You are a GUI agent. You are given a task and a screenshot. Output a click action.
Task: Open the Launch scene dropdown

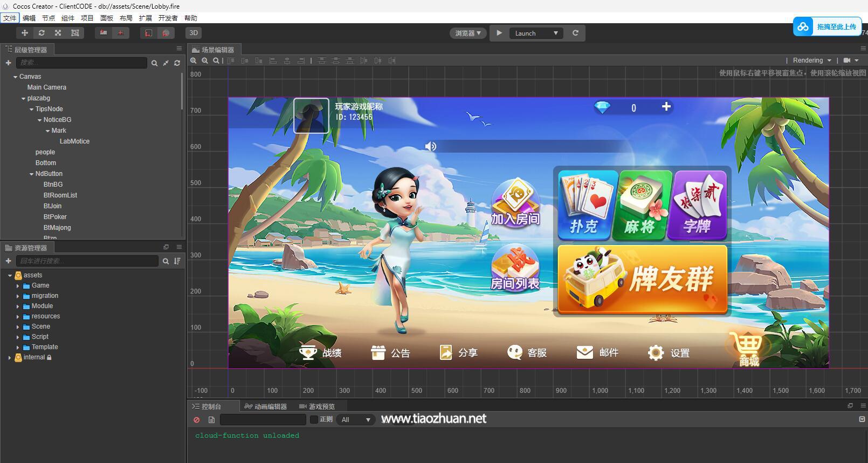(x=536, y=33)
